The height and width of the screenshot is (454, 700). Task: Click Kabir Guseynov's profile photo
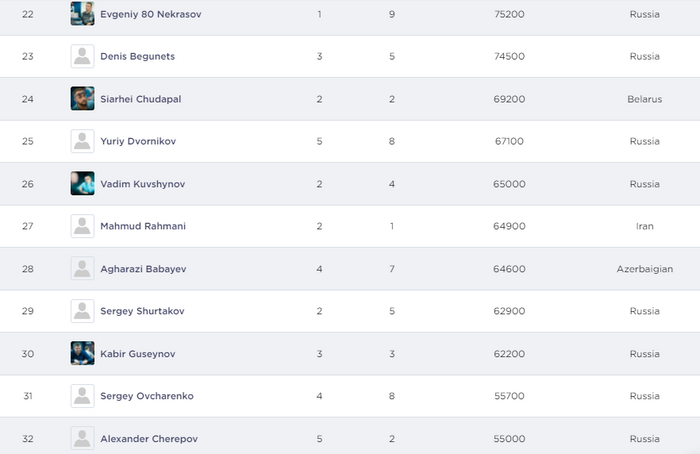(x=82, y=354)
